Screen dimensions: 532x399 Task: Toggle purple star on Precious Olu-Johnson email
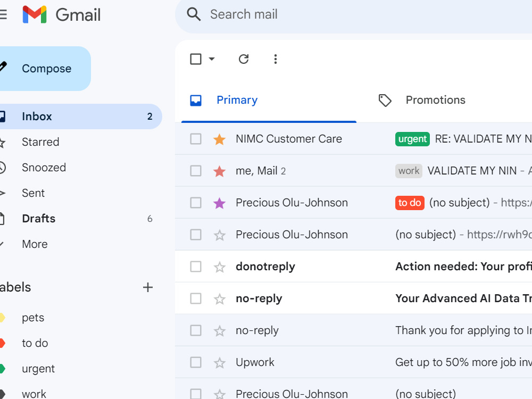220,203
